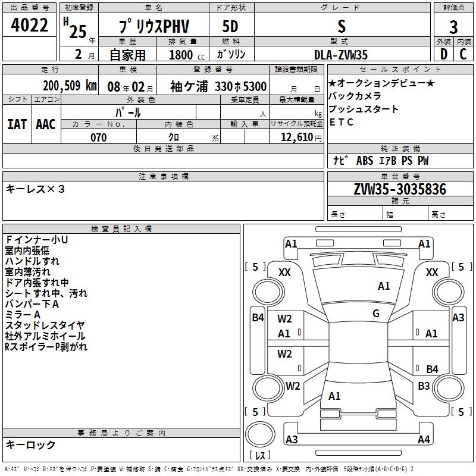Select model code DLA-ZVW35

tap(340, 55)
